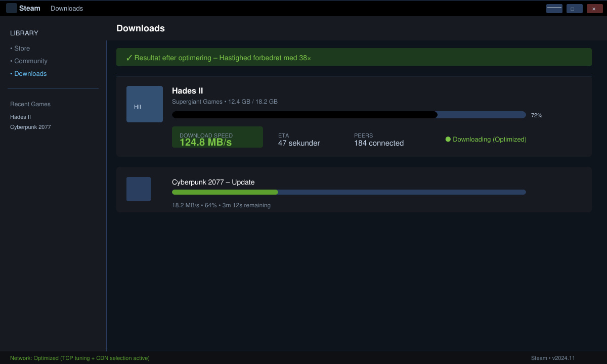Click the 72% progress label
This screenshot has width=607, height=364.
pyautogui.click(x=537, y=115)
